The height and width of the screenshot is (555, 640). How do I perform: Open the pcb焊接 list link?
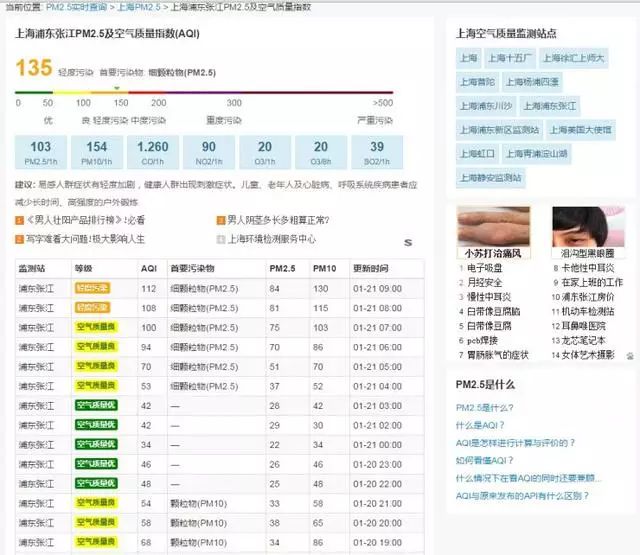click(x=482, y=340)
